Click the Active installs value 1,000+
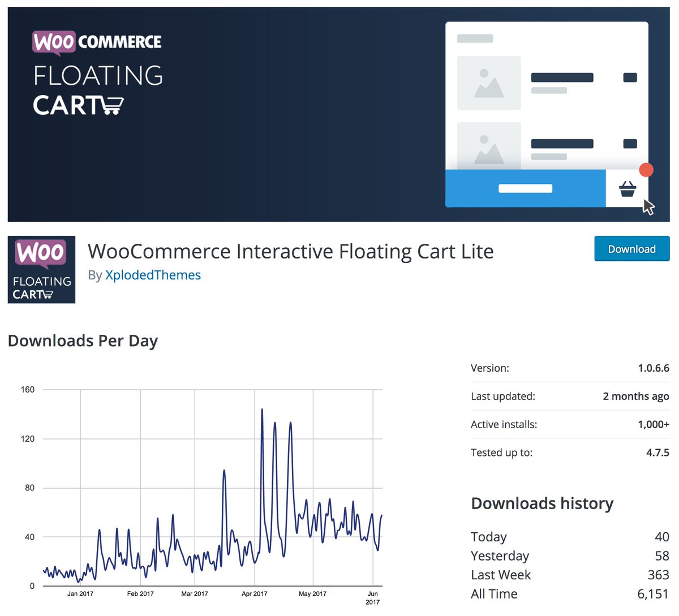 coord(654,424)
